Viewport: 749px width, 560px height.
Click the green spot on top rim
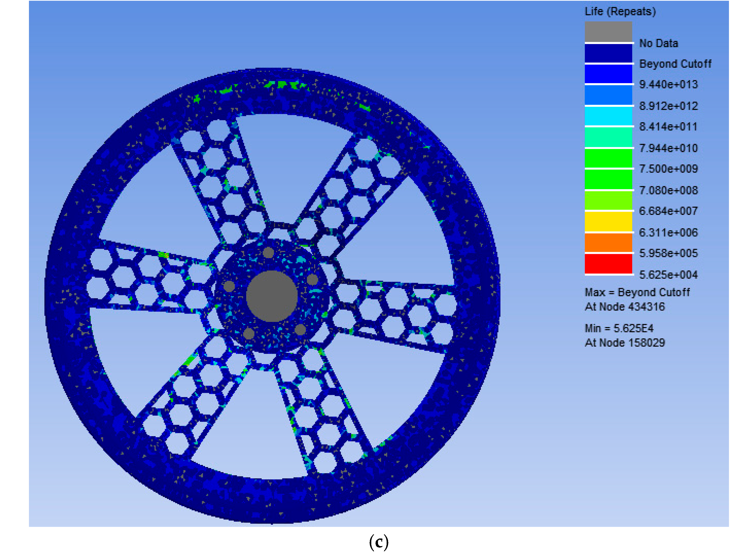(282, 84)
